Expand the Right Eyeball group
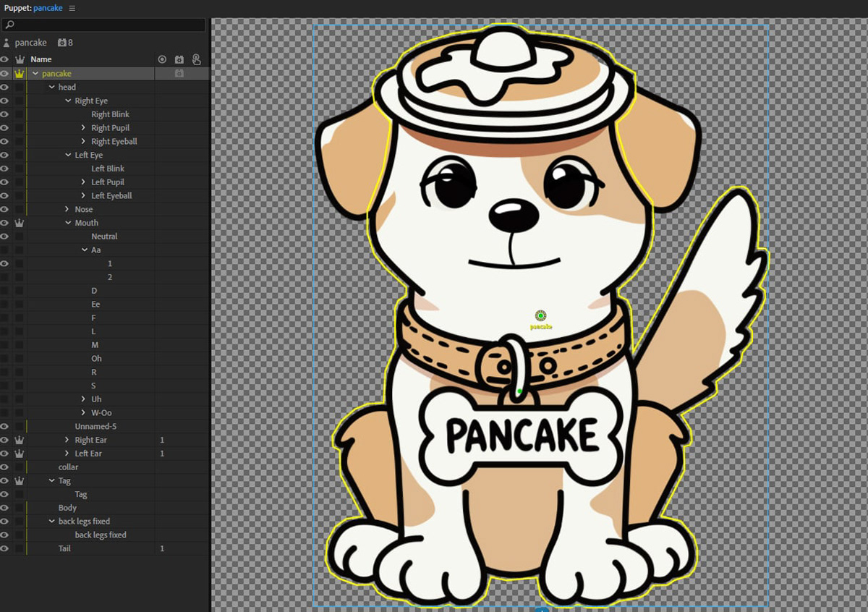The image size is (868, 612). (x=84, y=142)
